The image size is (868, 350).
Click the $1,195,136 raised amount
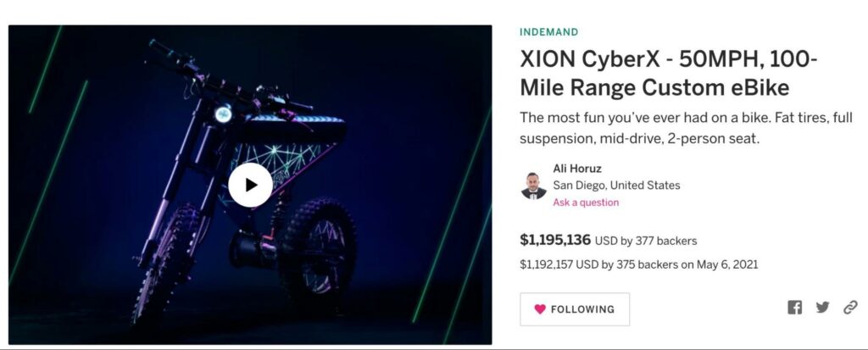[555, 240]
